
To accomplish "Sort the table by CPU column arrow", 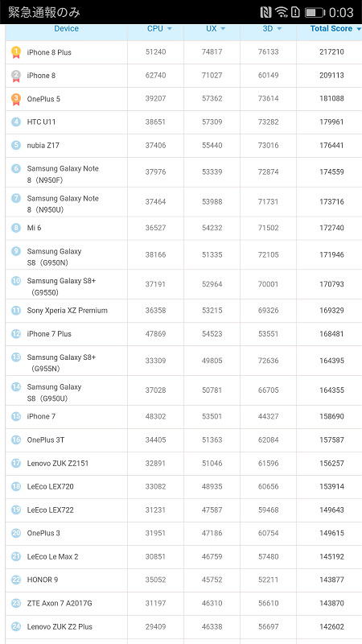I will click(170, 29).
